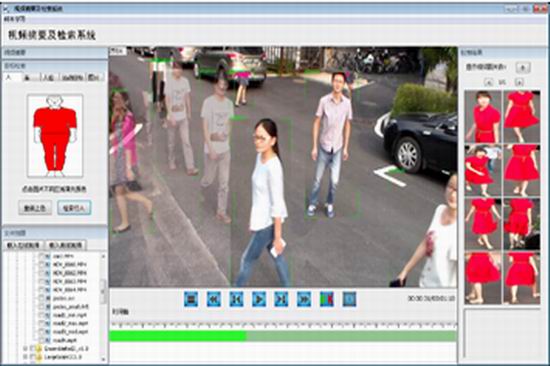Image resolution: width=550 pixels, height=366 pixels.
Task: Click the fast forward button
Action: click(304, 299)
